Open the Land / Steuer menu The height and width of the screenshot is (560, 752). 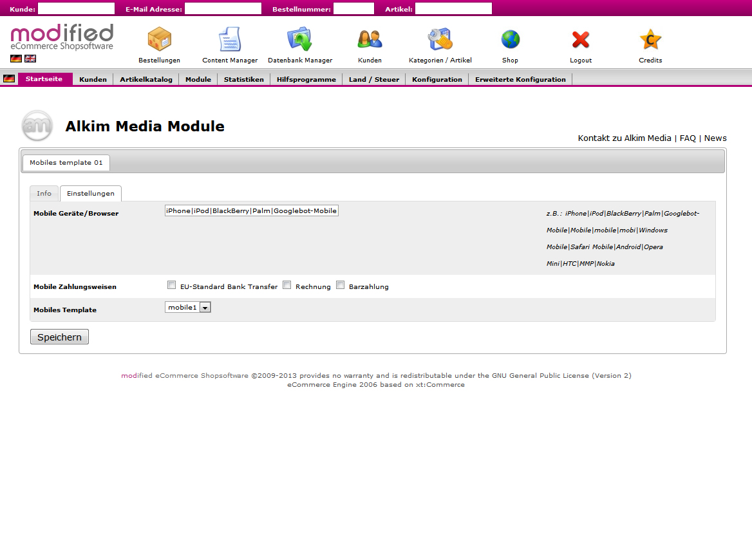[x=374, y=80]
